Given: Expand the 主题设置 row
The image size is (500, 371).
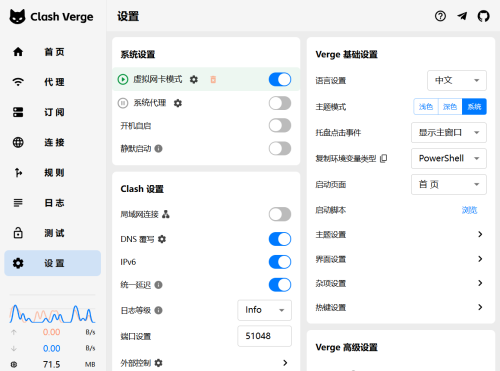Looking at the screenshot, I should [400, 234].
